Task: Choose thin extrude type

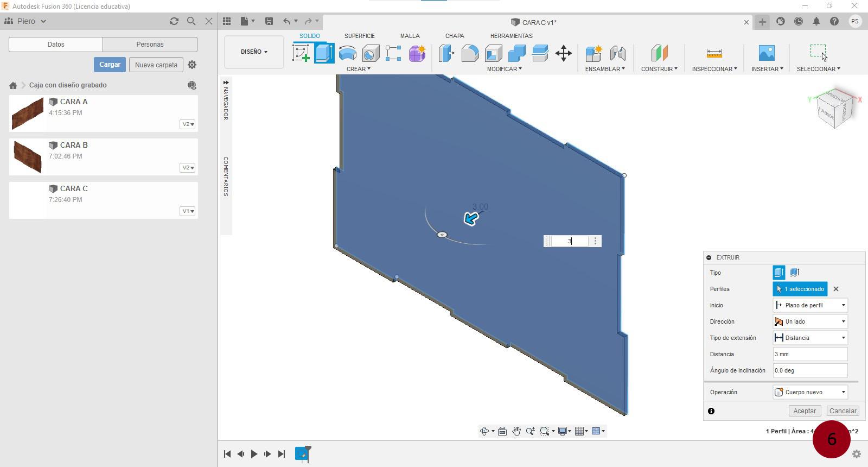Action: pos(795,273)
